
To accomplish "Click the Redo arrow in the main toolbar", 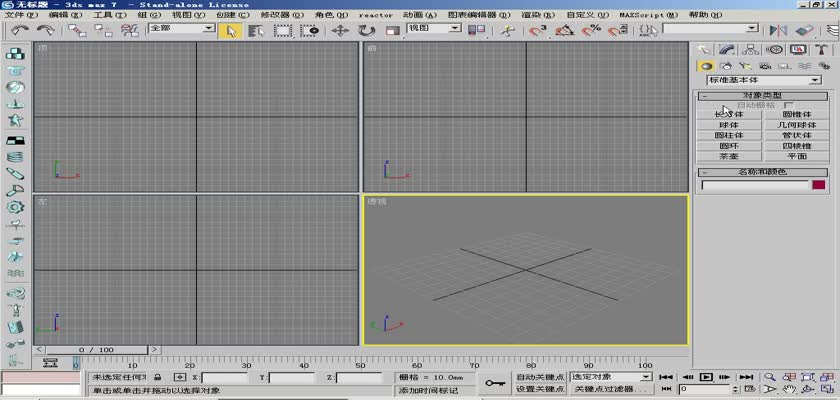I will point(45,31).
